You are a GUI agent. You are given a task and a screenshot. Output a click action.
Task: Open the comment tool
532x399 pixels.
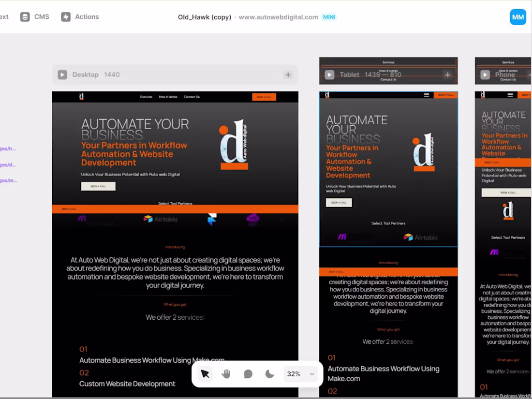point(248,374)
